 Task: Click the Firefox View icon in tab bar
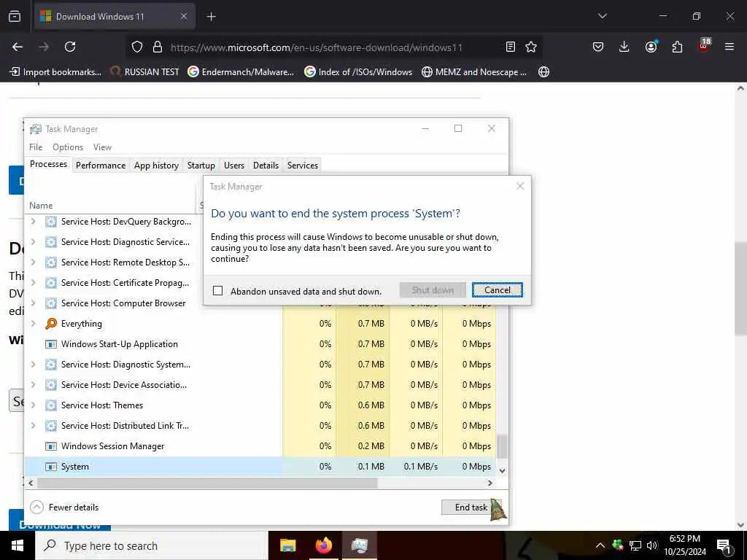[x=15, y=17]
